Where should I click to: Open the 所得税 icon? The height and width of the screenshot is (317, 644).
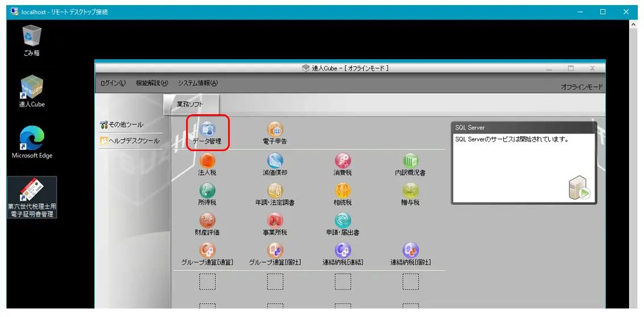[207, 192]
